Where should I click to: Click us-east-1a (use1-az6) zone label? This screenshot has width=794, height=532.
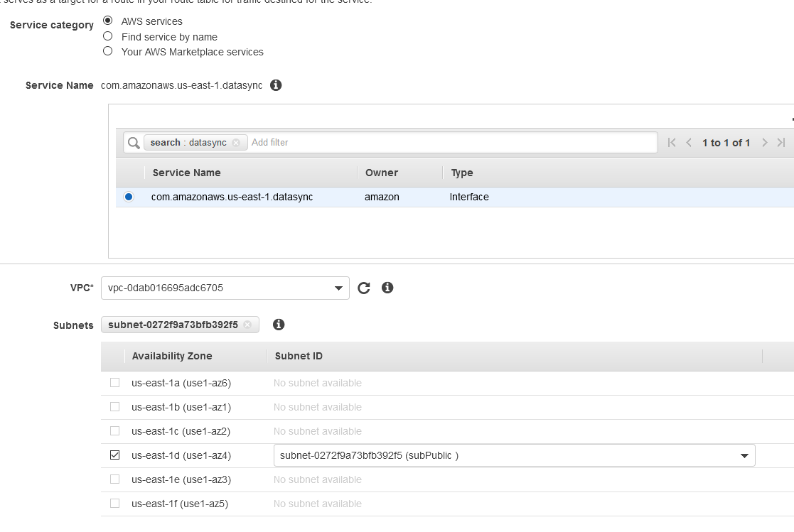tap(181, 383)
